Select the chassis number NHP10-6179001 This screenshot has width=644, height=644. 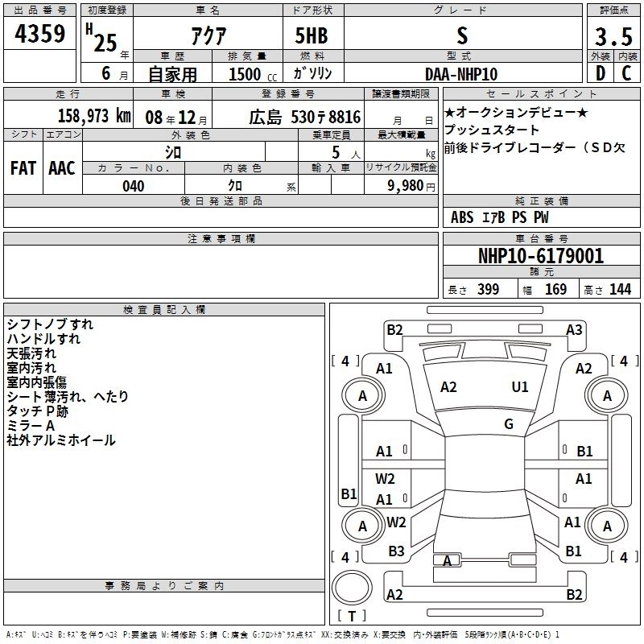[541, 256]
